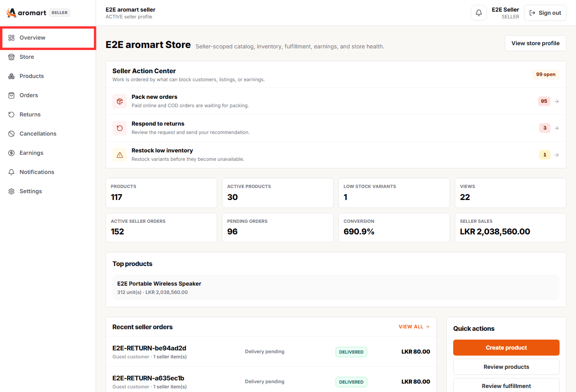Click the Review fulfillment button
This screenshot has width=576, height=392.
[x=506, y=385]
